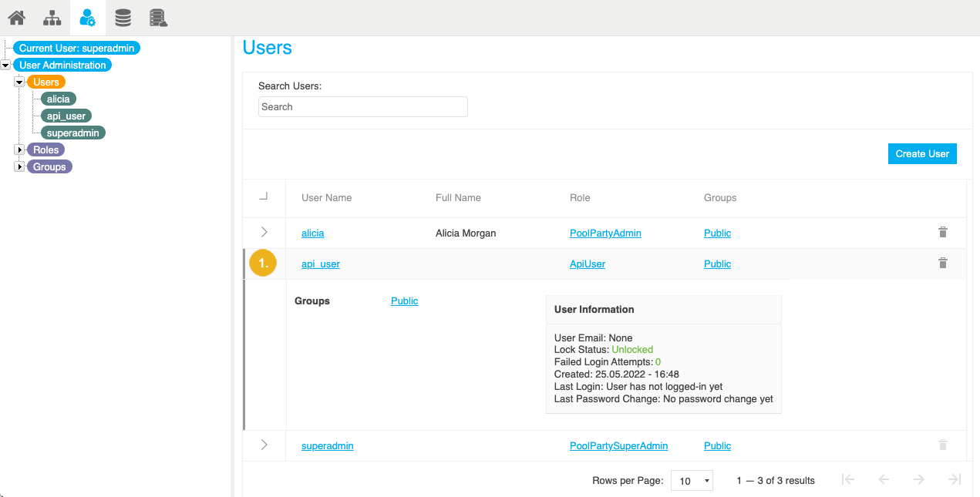This screenshot has height=497, width=980.
Task: Open the Rows per Page dropdown
Action: pyautogui.click(x=692, y=481)
